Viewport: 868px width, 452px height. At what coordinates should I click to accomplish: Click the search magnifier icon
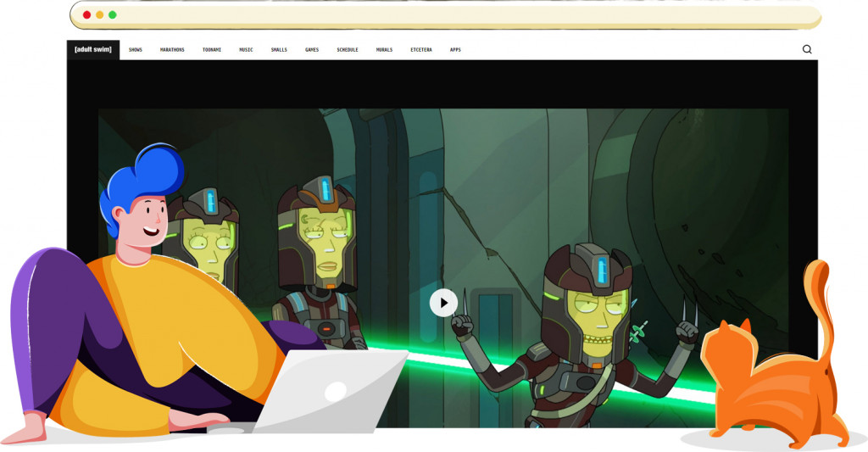[807, 49]
